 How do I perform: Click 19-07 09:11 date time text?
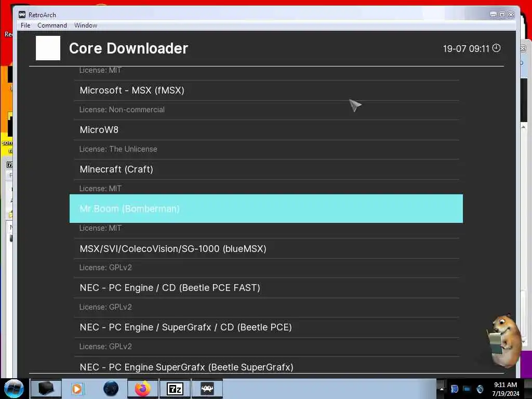click(466, 48)
